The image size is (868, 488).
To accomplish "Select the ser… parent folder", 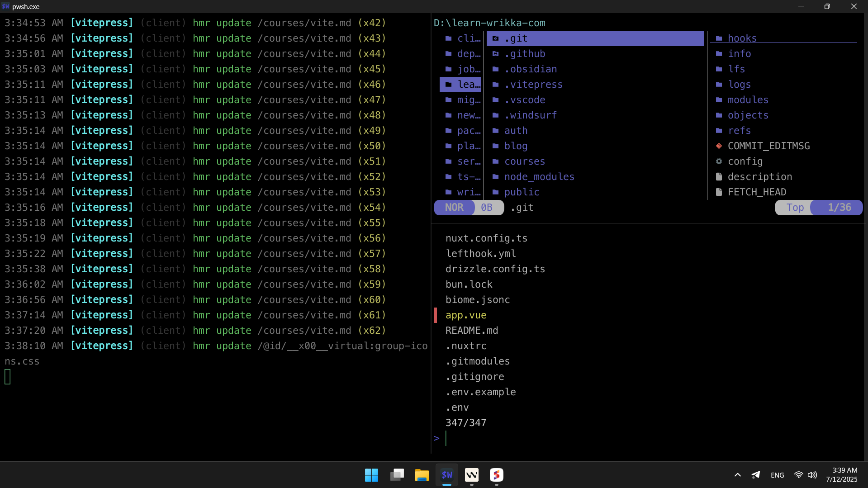I will 460,161.
